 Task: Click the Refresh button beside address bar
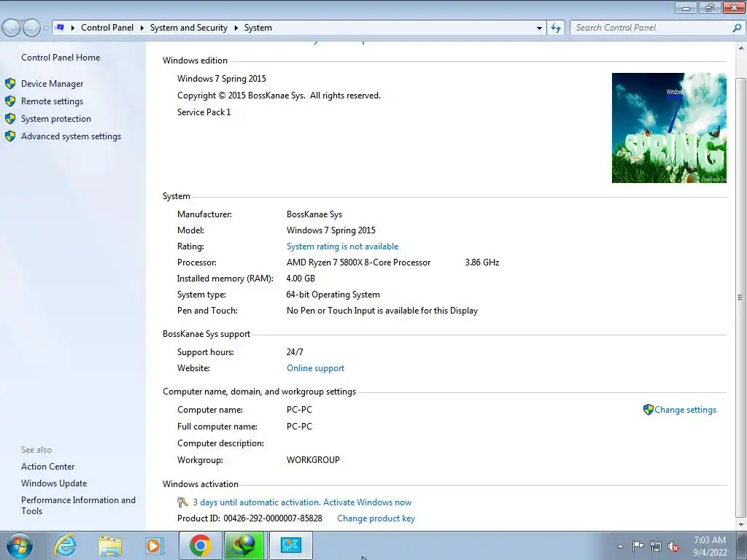click(x=556, y=28)
